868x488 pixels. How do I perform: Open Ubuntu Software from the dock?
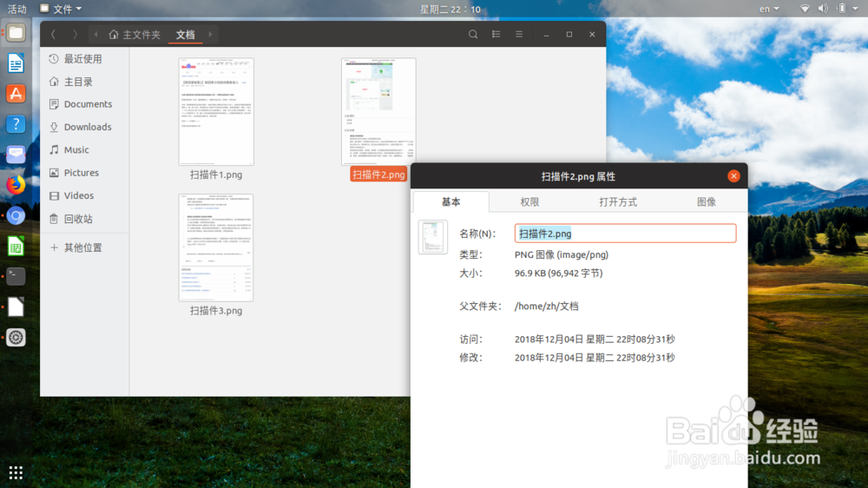click(16, 94)
